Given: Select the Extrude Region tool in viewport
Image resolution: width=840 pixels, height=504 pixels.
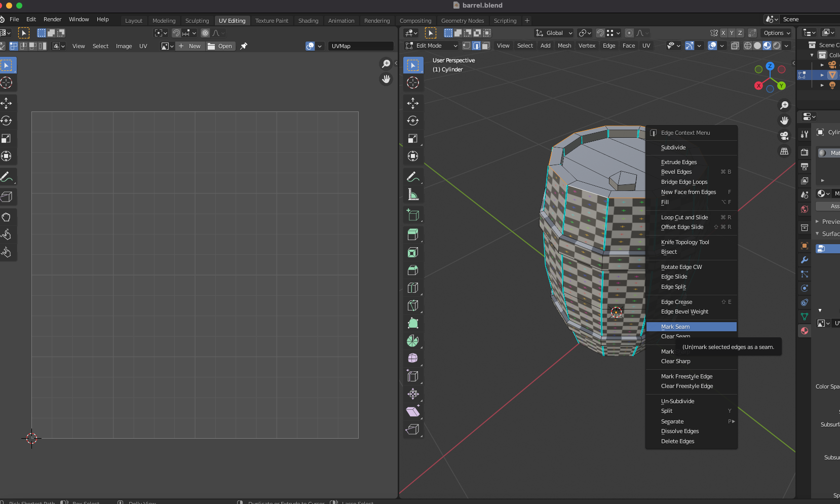Looking at the screenshot, I should click(413, 235).
